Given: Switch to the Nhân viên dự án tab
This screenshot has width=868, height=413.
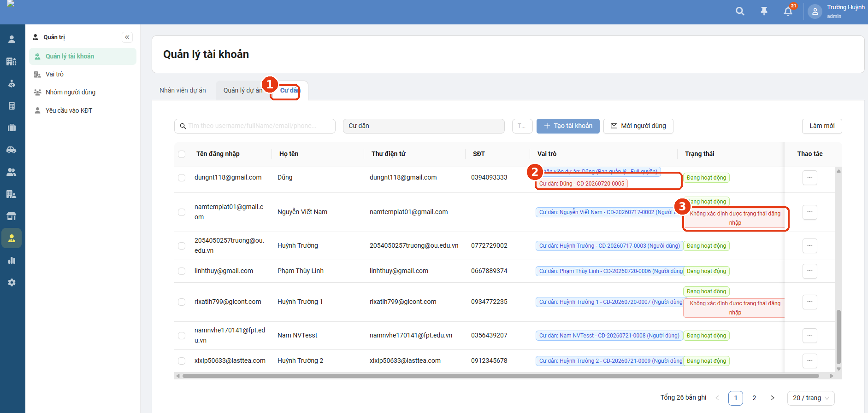Looking at the screenshot, I should click(x=183, y=90).
